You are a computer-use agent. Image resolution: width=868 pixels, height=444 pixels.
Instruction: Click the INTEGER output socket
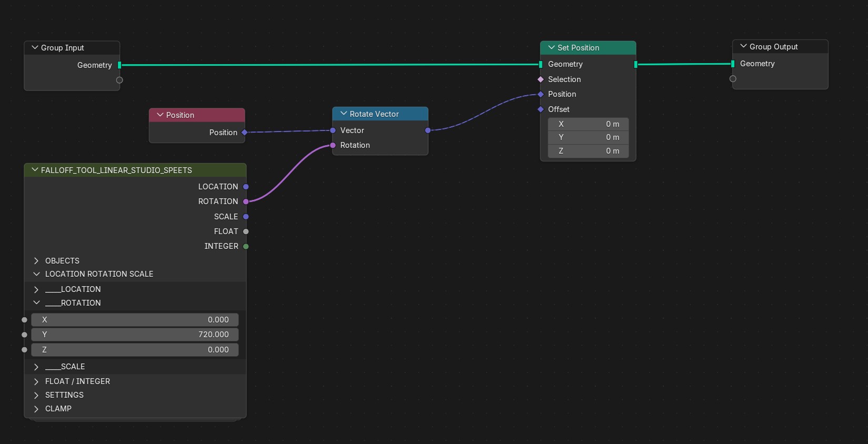point(246,246)
